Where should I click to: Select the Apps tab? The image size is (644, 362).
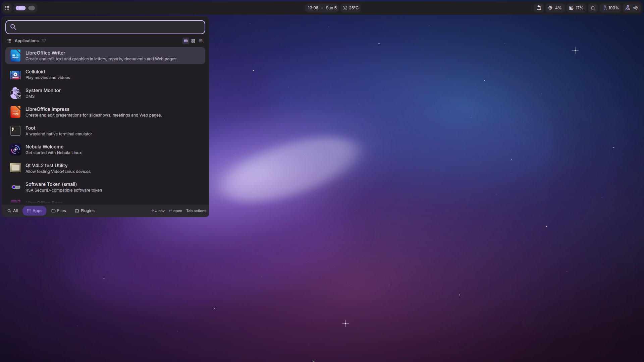(35, 211)
